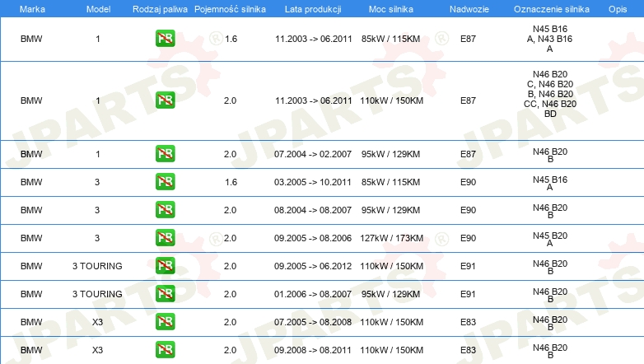644x364 pixels.
Task: Click petrol icon in 07.2005 -> 08.2008 row
Action: point(165,321)
